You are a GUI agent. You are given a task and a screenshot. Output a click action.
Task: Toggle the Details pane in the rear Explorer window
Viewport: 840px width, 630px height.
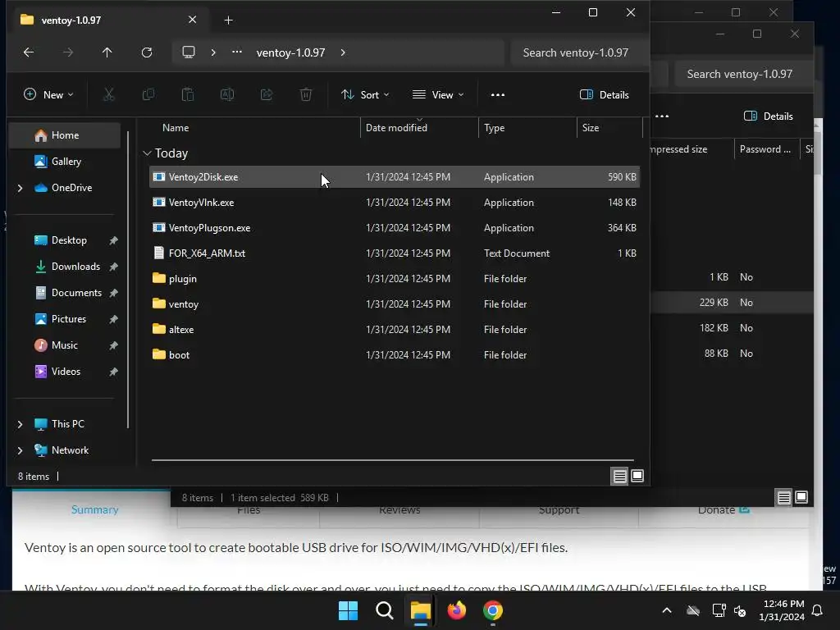click(768, 116)
